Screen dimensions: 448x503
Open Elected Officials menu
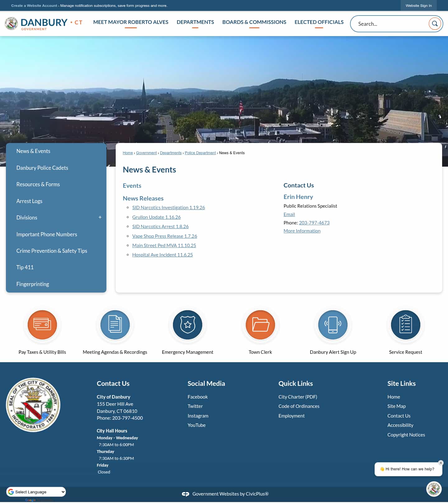pos(319,22)
